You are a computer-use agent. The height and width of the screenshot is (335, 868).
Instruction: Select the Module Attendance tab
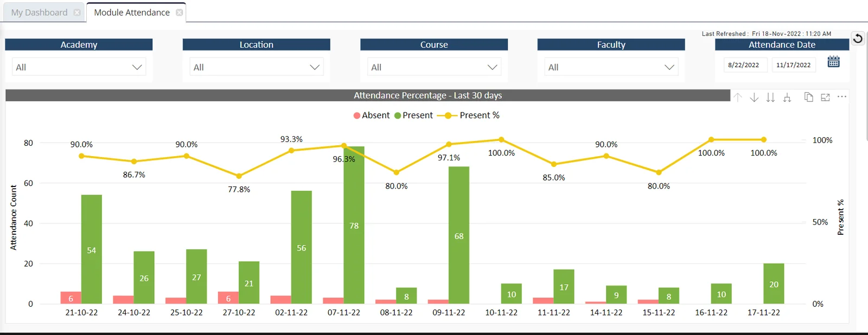[x=131, y=12]
